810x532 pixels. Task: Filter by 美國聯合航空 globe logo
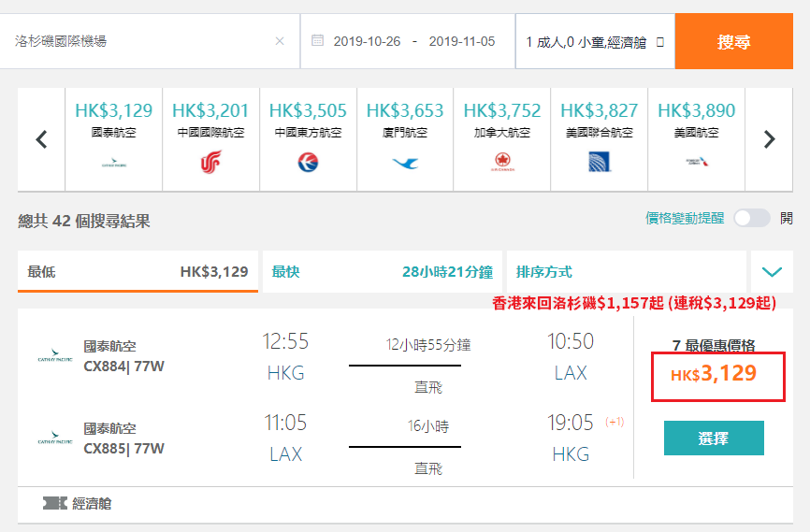tap(600, 162)
